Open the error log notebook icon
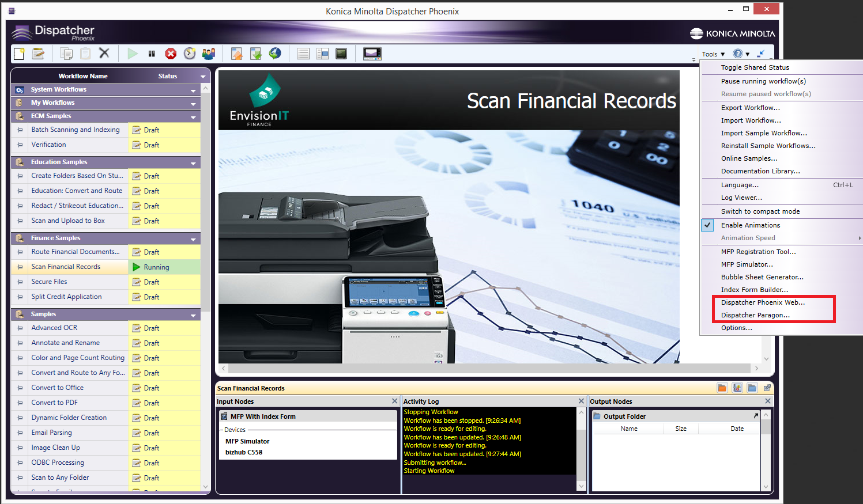Image resolution: width=863 pixels, height=504 pixels. [737, 388]
